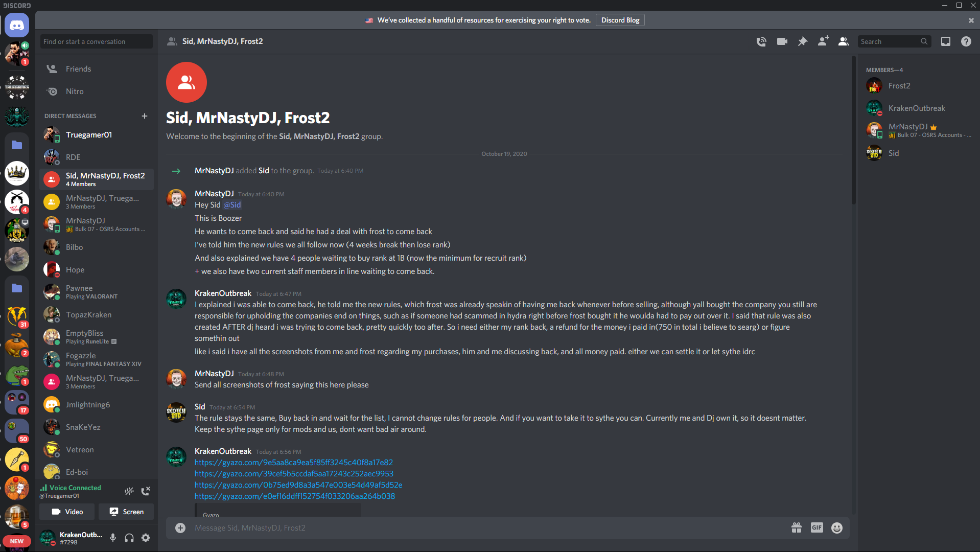Viewport: 980px width, 552px height.
Task: Open the Friends tab
Action: [78, 69]
